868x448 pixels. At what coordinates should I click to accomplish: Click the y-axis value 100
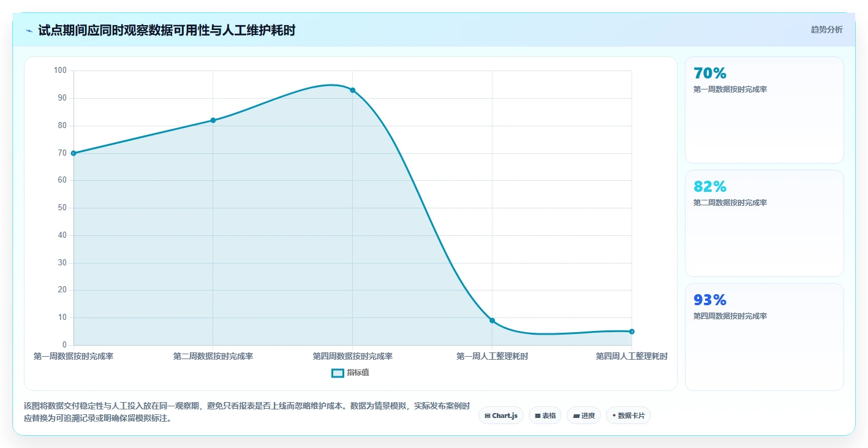[60, 70]
